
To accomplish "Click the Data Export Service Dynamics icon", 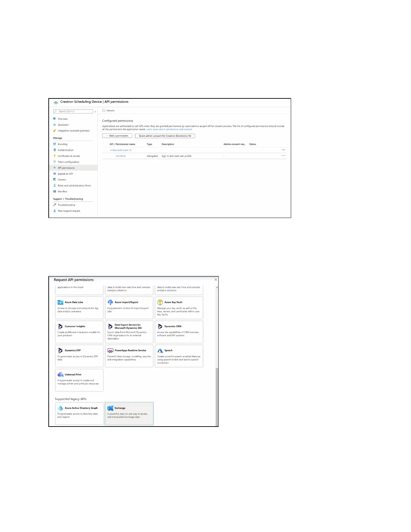I will [110, 326].
